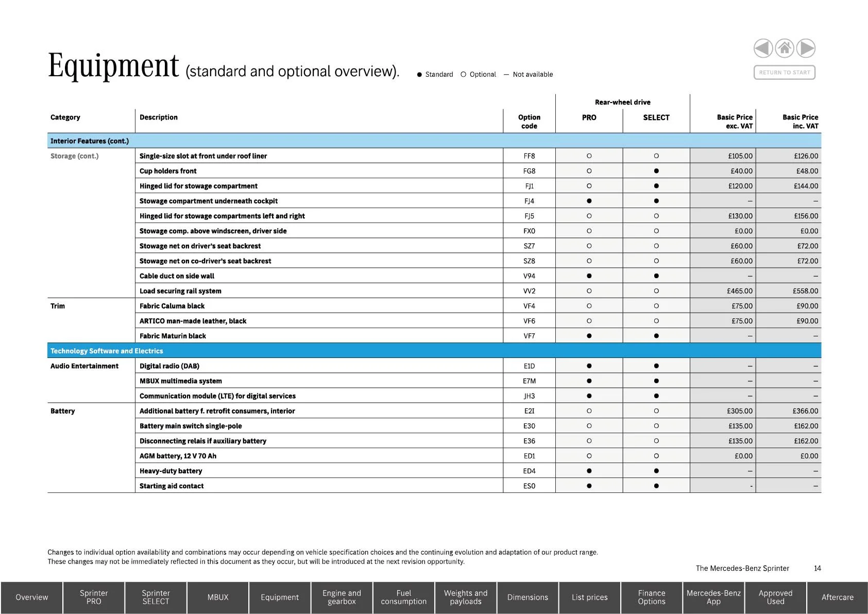Select option code FF8

pos(529,156)
